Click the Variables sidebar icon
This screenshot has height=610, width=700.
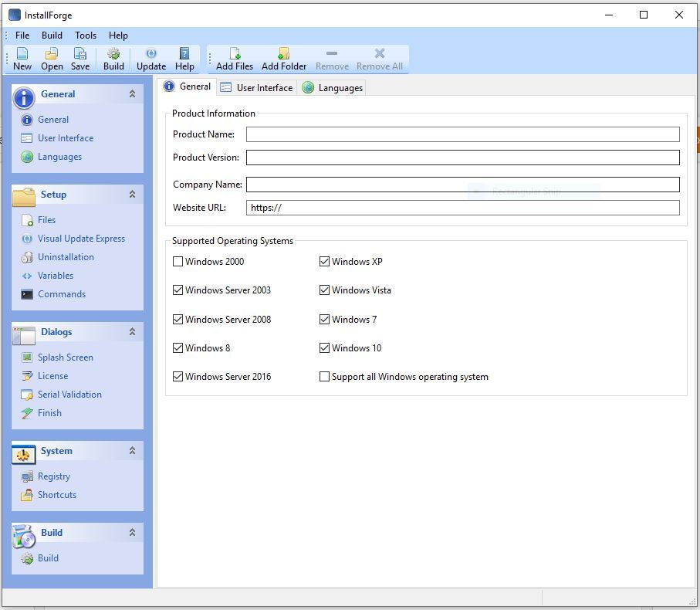[27, 276]
